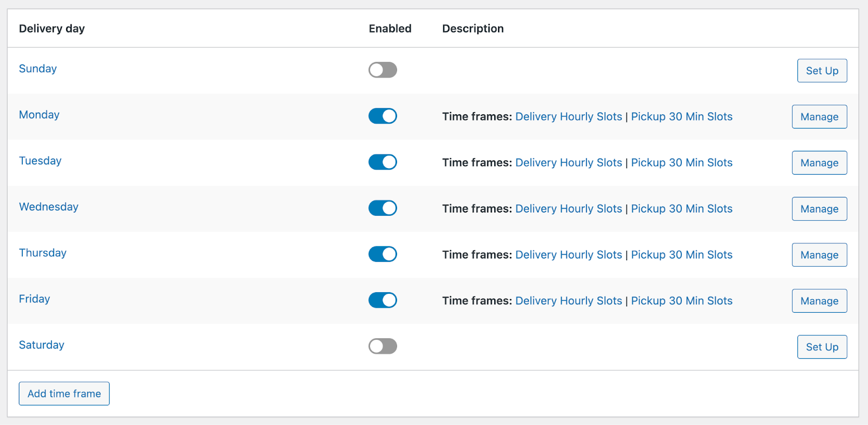Switch off the Thursday toggle
This screenshot has height=425, width=868.
tap(382, 254)
